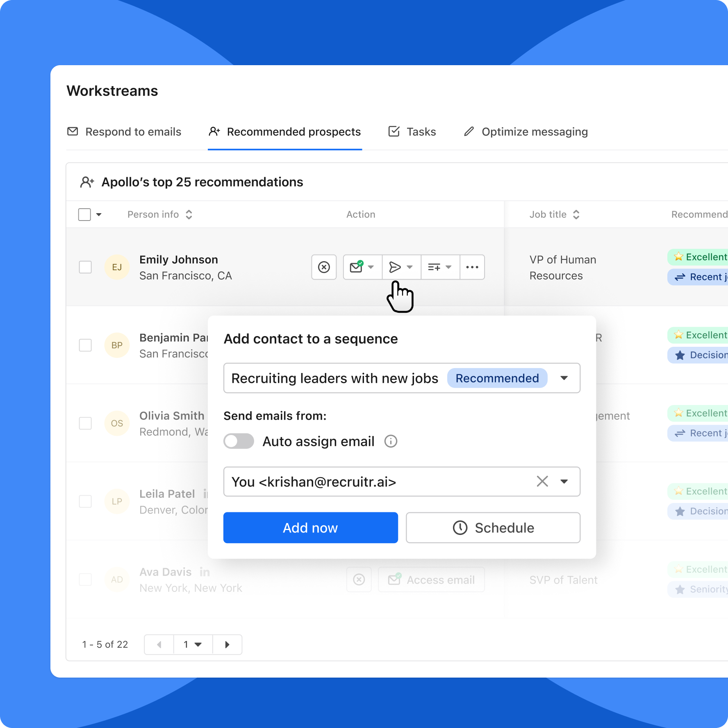Switch to the Tasks tab

pos(412,132)
